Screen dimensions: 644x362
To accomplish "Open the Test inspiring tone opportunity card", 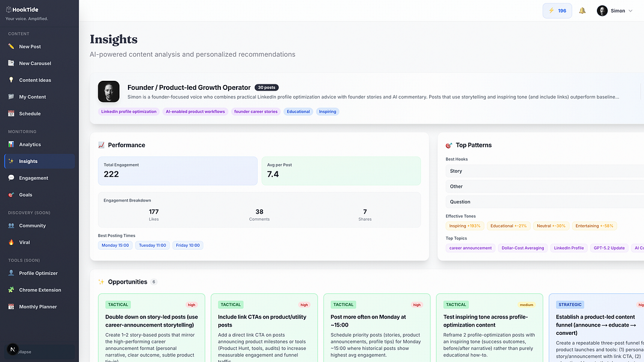I will click(489, 328).
